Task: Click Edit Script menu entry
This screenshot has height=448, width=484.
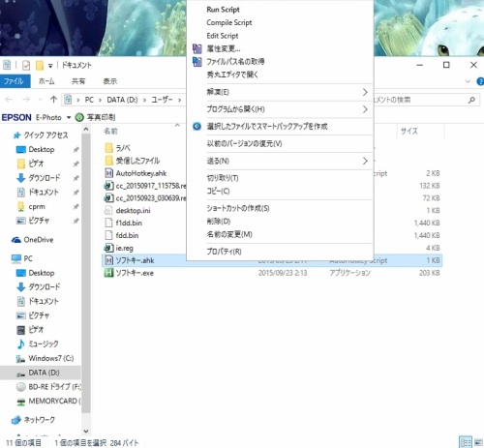Action: point(223,36)
